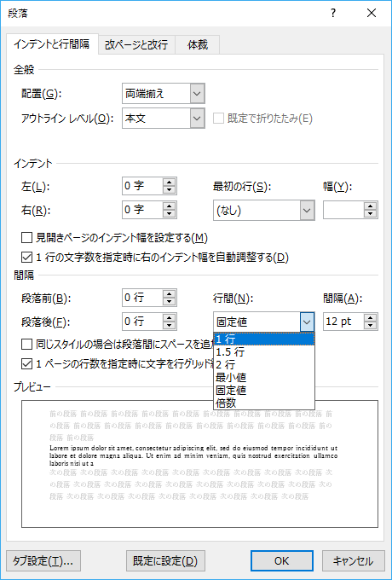Toggle 1行の文字数を指定時 auto-adjust checkbox
The width and height of the screenshot is (392, 580).
pyautogui.click(x=26, y=257)
